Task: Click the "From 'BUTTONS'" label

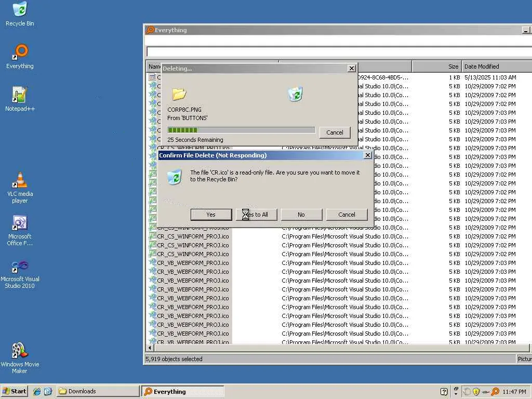Action: (187, 118)
